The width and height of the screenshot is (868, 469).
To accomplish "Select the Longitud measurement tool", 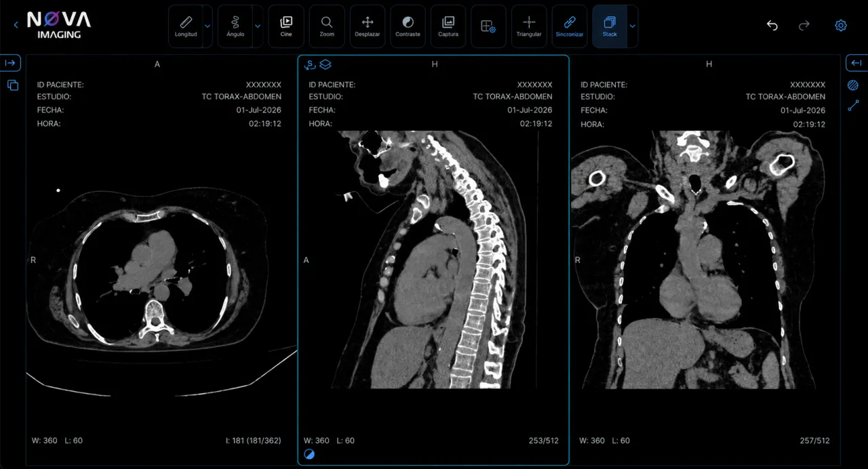I will click(185, 26).
